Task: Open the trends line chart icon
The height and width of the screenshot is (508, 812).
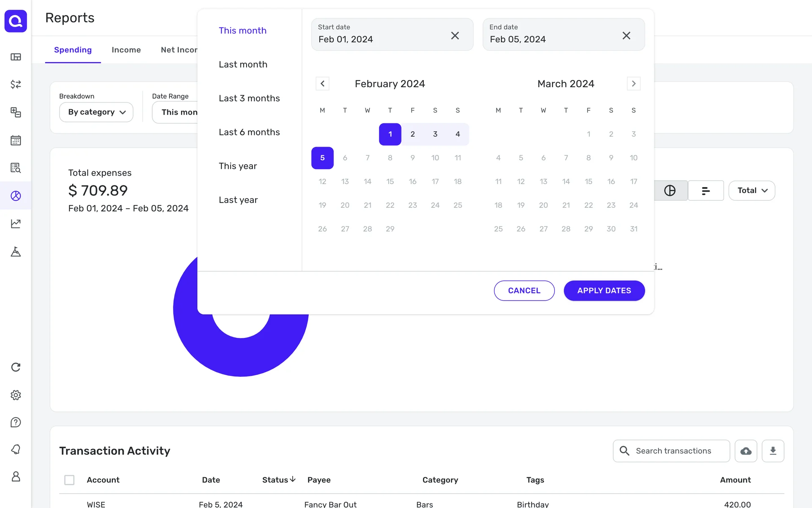Action: (16, 224)
